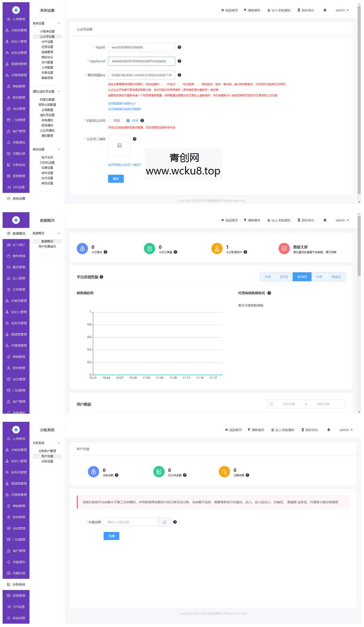
Task: Open admin dropdown on 数据概况 page
Action: (x=342, y=220)
